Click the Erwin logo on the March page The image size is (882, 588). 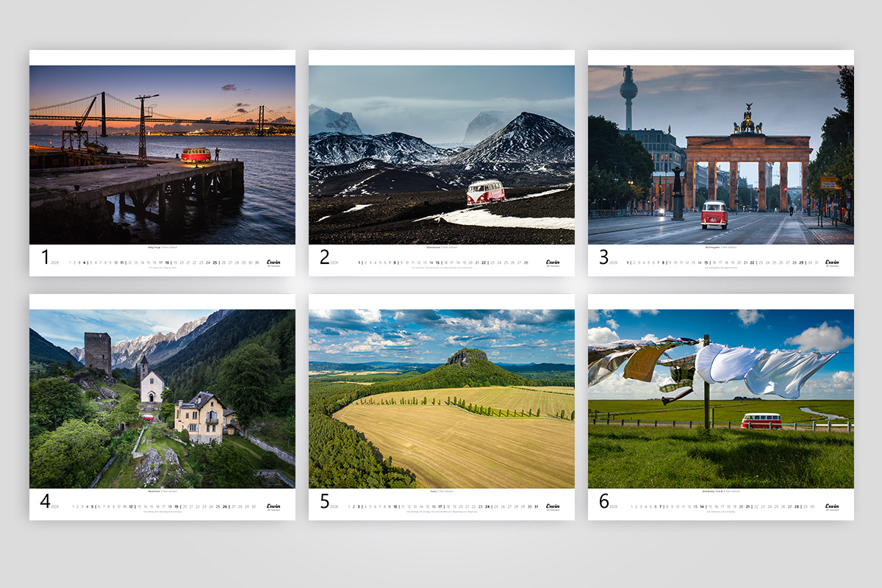(832, 262)
